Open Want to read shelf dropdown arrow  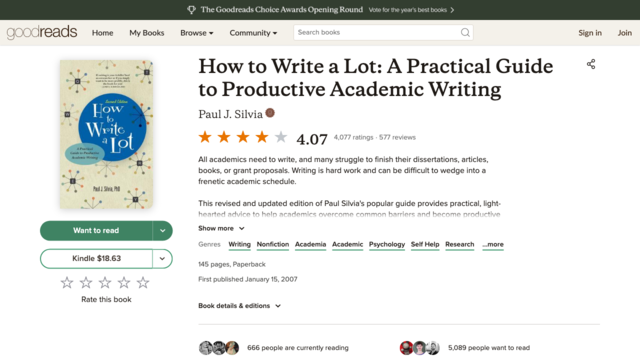162,231
